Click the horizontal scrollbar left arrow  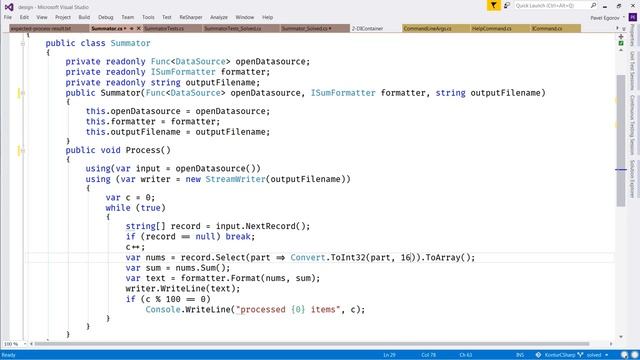(31, 344)
